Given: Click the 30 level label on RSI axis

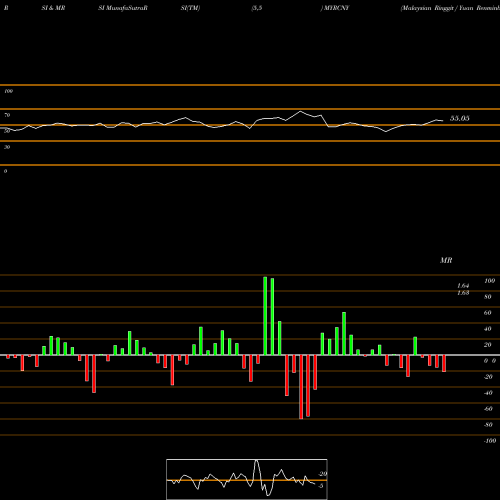Looking at the screenshot, I should point(7,147).
